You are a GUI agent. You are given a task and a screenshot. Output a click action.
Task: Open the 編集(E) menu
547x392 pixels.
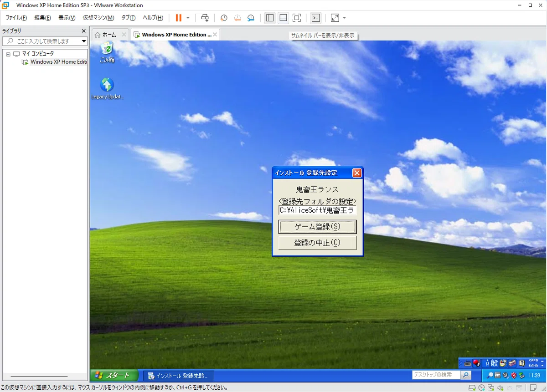(x=43, y=18)
